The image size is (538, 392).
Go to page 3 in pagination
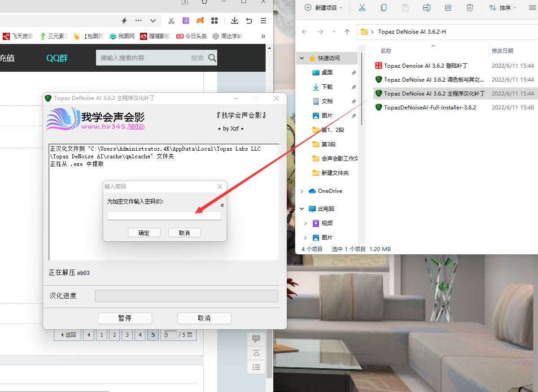click(127, 335)
